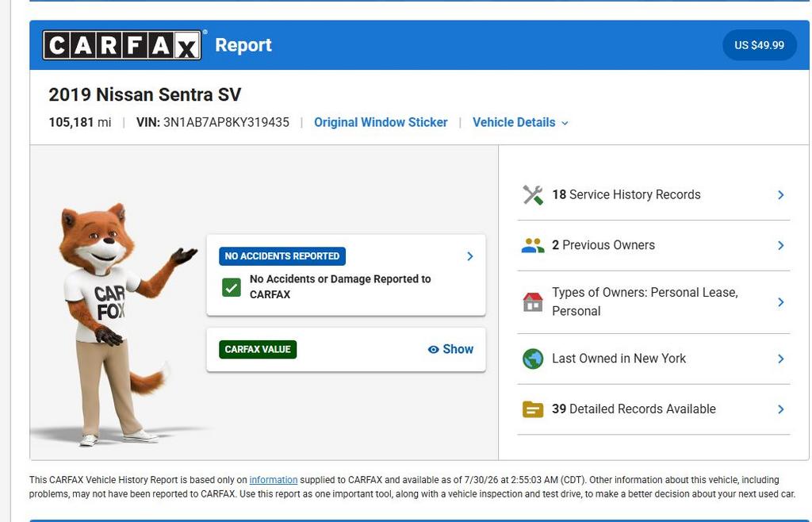
Task: Click the 2019 Nissan Sentra SV heading
Action: (x=145, y=94)
